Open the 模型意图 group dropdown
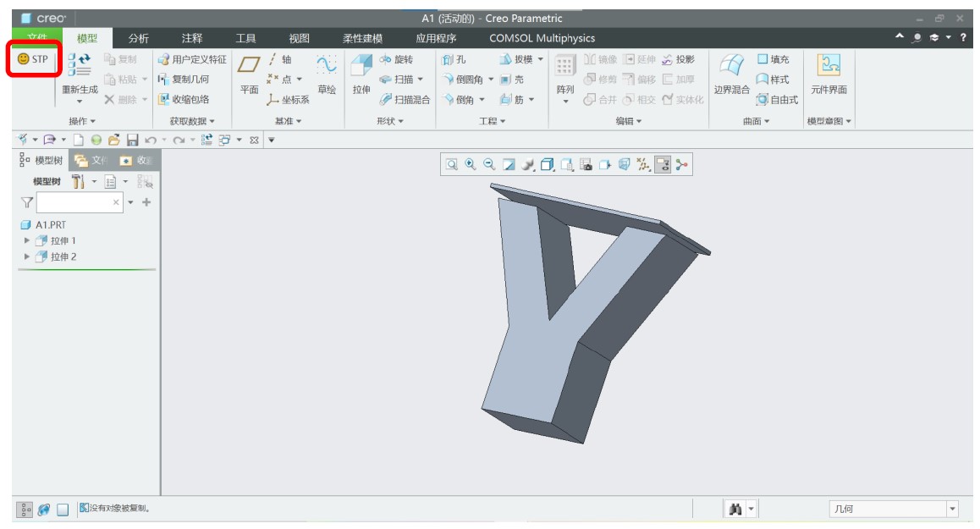Screen dimensions: 980x529 coord(829,121)
